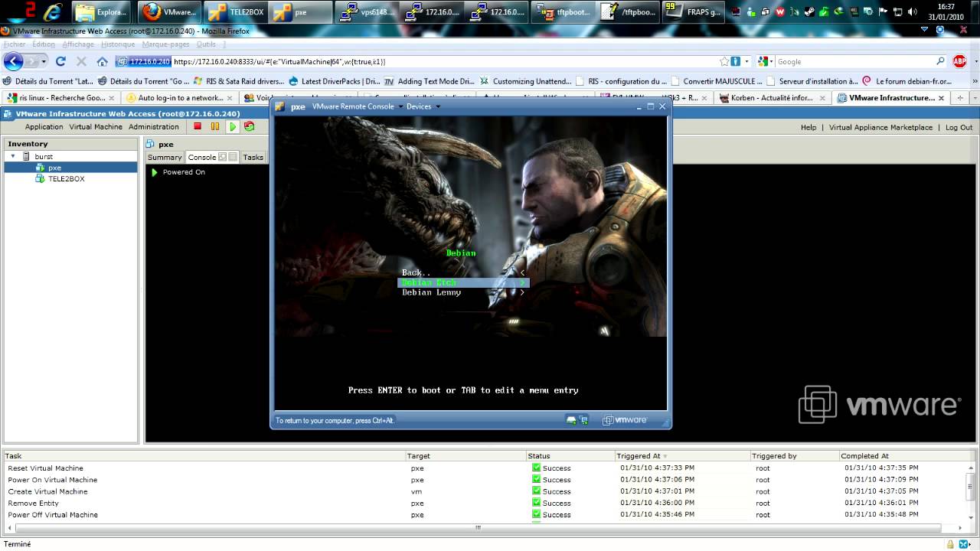Open the console in new window icon
The image size is (980, 551).
[223, 157]
